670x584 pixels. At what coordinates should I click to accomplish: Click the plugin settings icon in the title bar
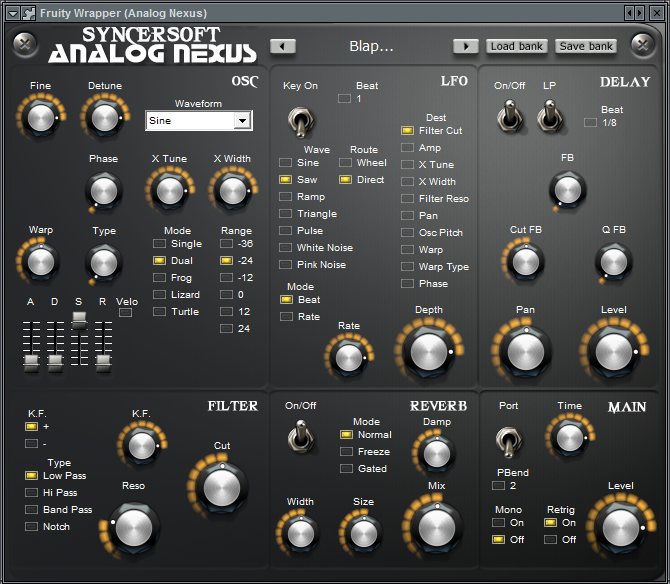tap(28, 13)
